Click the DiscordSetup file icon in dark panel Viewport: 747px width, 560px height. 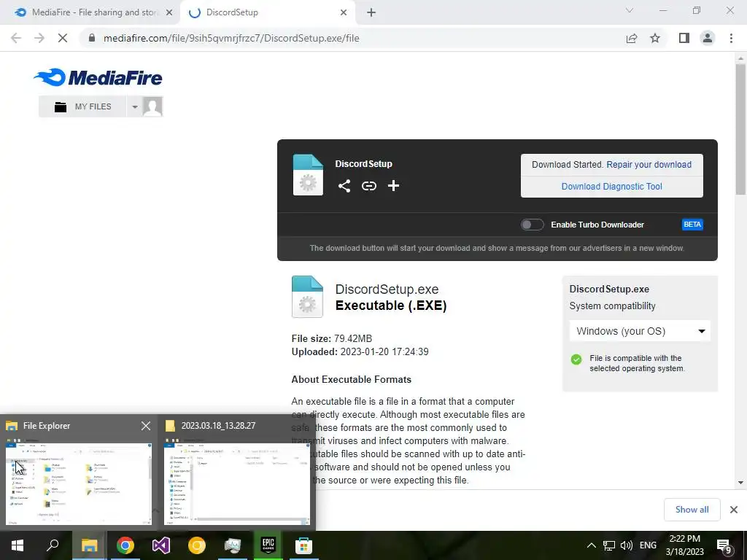tap(308, 175)
